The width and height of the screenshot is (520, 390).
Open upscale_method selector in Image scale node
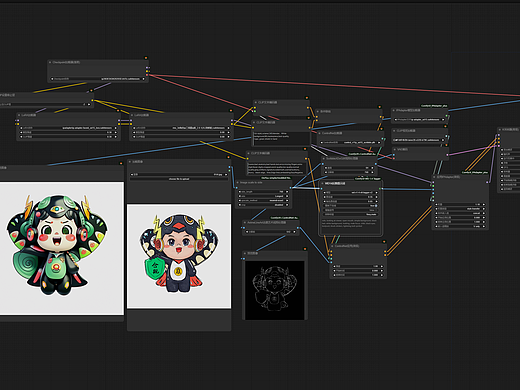262,200
